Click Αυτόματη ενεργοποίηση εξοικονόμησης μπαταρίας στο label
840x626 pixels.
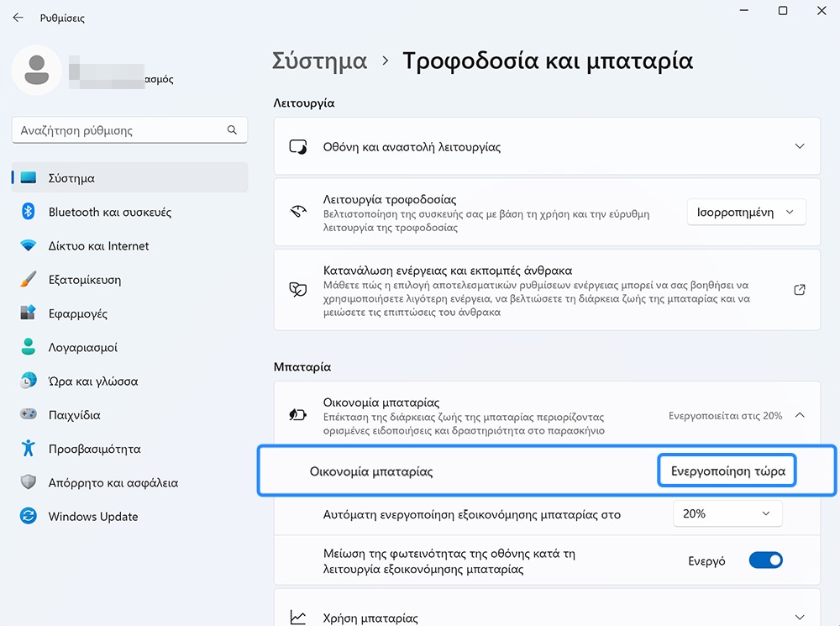pyautogui.click(x=471, y=514)
